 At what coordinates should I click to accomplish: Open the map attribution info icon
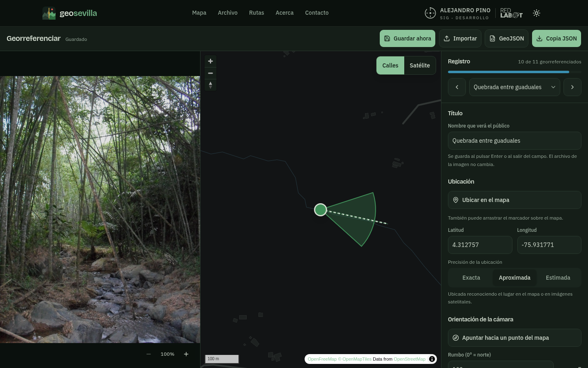(x=432, y=359)
